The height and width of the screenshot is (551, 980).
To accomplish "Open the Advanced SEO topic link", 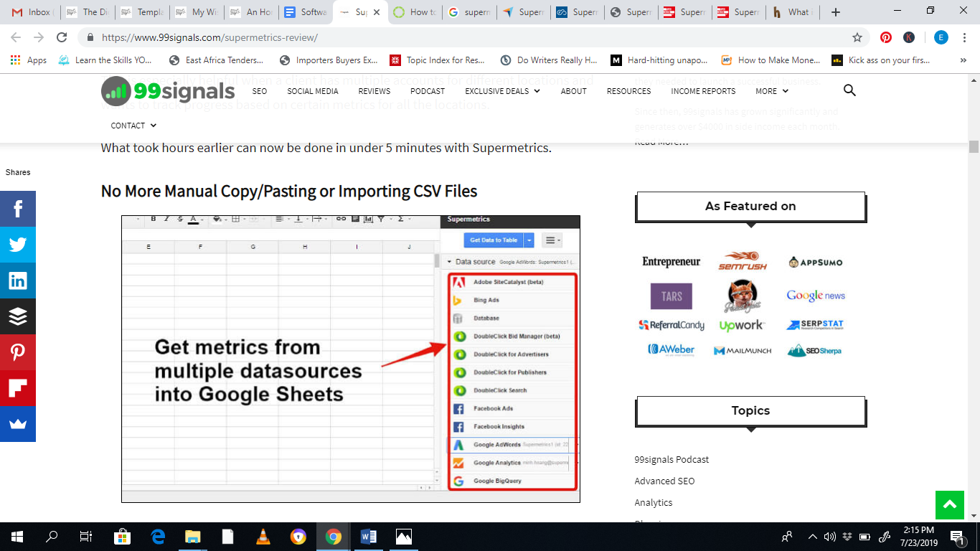I will click(664, 481).
